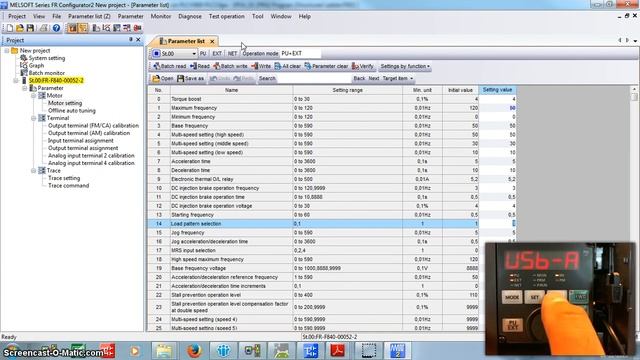Viewport: 640px width, 360px height.
Task: Select the Acceleration time parameter row
Action: pyautogui.click(x=332, y=161)
